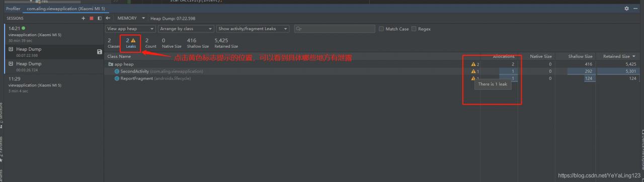Sort by Class Name column header
Image resolution: width=644 pixels, height=182 pixels.
point(119,56)
